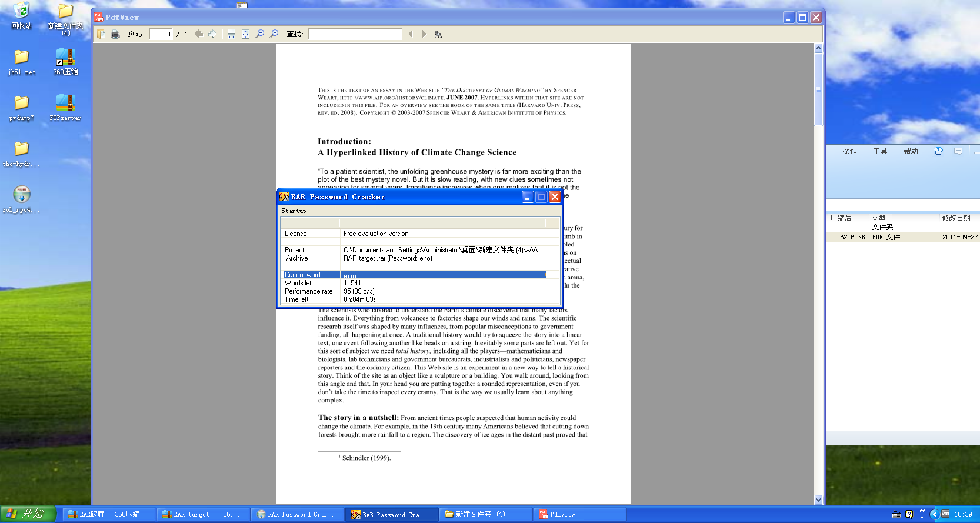Screen dimensions: 980x523
Task: Print the PDF using the printer icon
Action: coord(115,34)
